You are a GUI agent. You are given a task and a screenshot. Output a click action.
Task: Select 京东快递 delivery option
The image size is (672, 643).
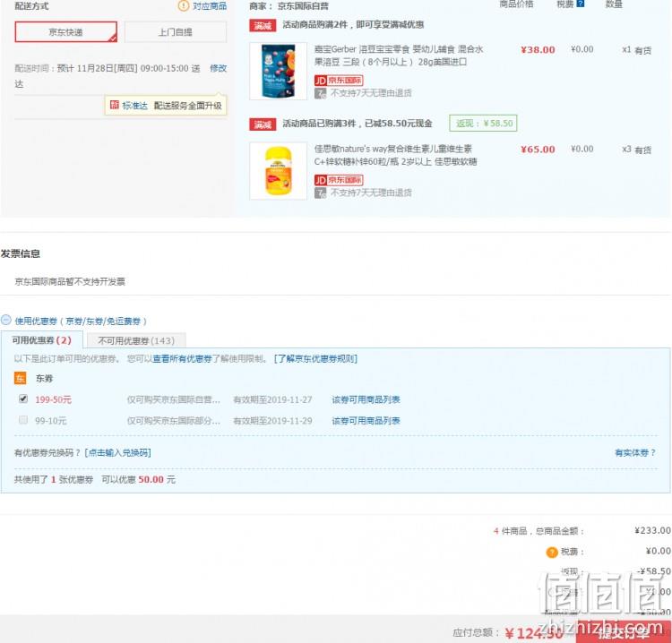65,32
